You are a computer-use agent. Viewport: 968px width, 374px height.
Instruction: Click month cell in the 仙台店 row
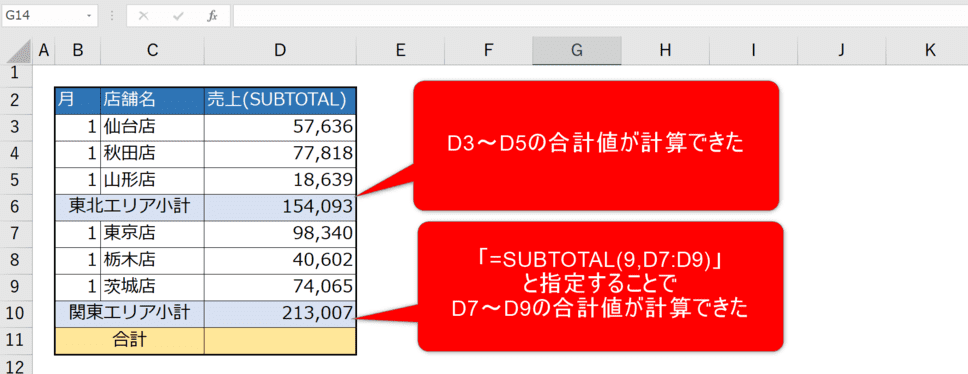pos(77,127)
